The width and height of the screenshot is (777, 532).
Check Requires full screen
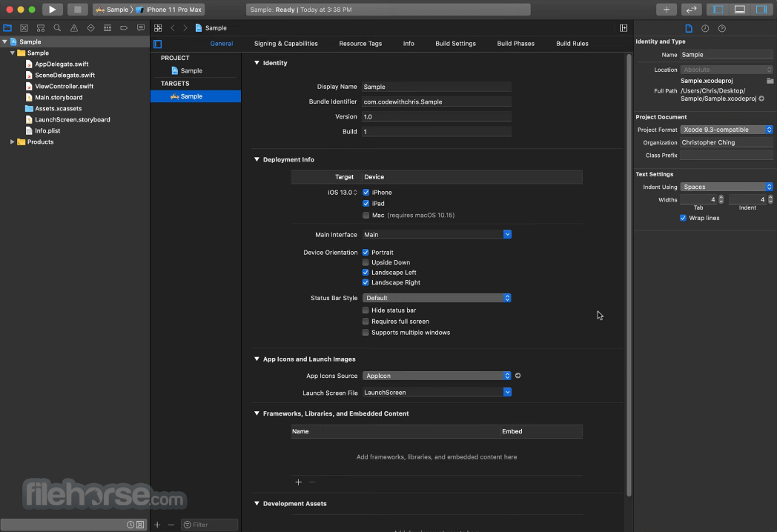[x=366, y=322]
